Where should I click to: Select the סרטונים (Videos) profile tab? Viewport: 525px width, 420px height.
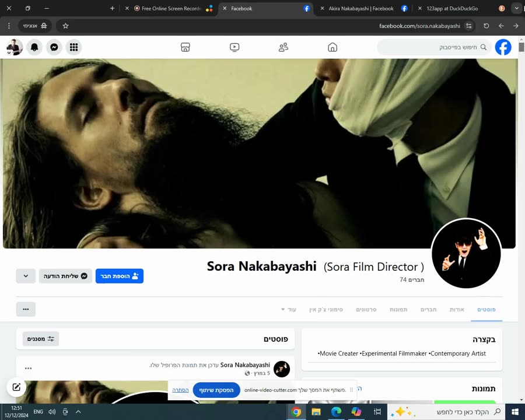tap(366, 310)
